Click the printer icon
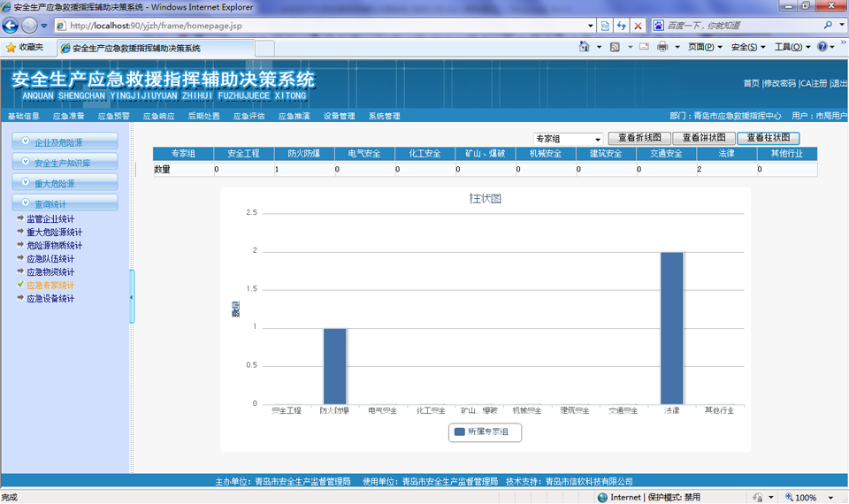Screen dimensions: 849x504 [662, 47]
